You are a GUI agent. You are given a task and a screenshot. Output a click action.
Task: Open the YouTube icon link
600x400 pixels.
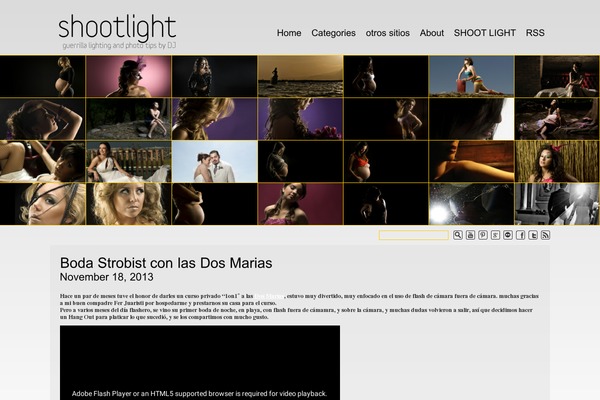click(x=470, y=235)
